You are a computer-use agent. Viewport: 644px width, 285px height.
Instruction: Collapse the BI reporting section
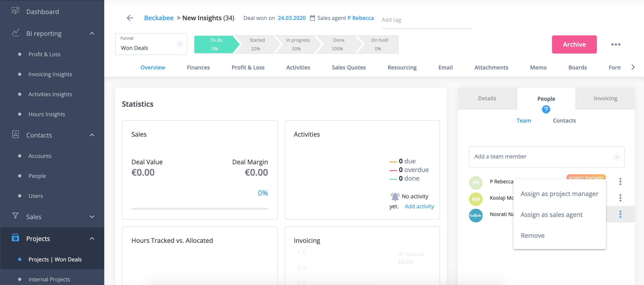tap(92, 33)
